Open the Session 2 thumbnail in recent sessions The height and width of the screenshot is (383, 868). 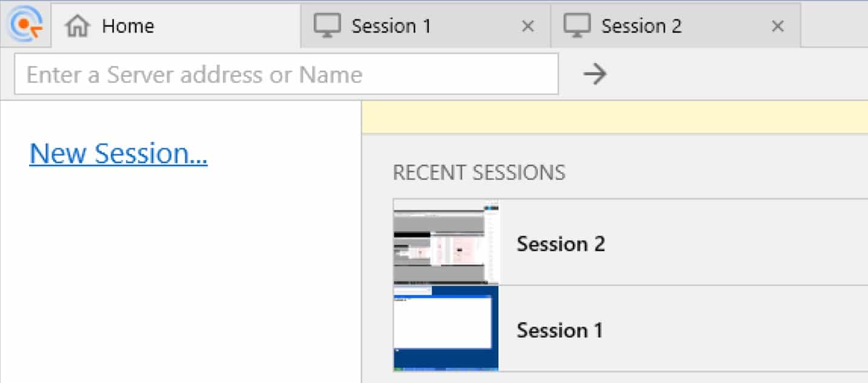[x=446, y=242]
